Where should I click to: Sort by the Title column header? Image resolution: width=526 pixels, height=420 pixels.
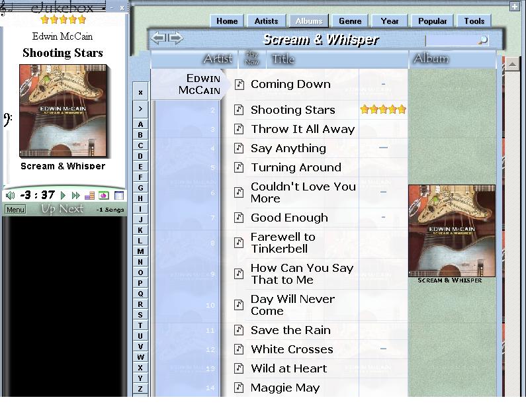pyautogui.click(x=337, y=59)
